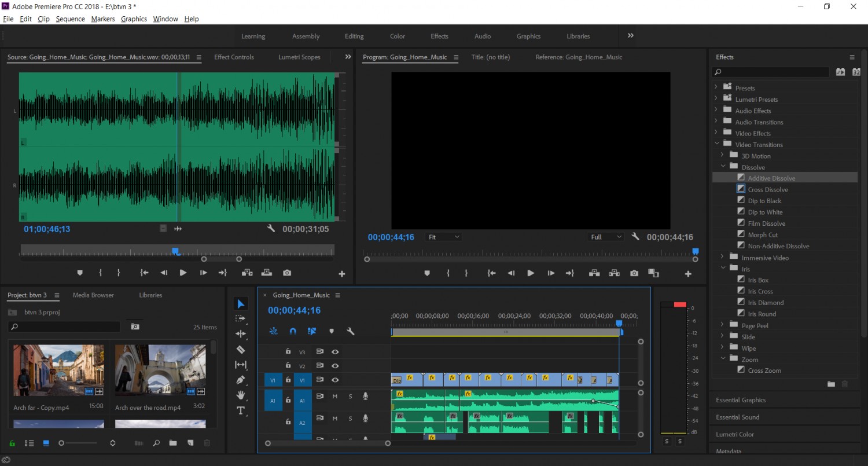Image resolution: width=868 pixels, height=466 pixels.
Task: Open the Lumetri Color panel
Action: (735, 434)
